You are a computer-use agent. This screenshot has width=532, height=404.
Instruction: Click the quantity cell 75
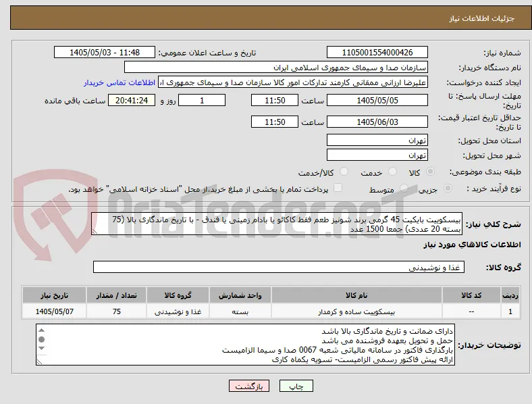116,311
